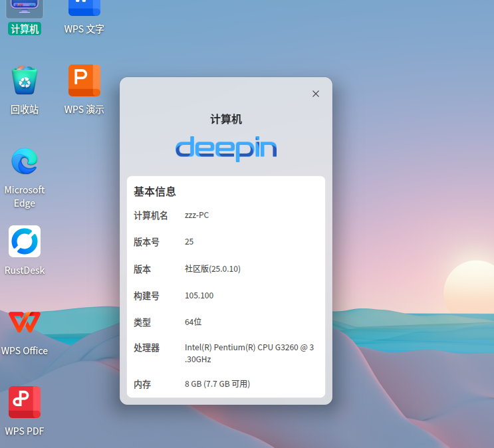Click the 版本号 value 25
The width and height of the screenshot is (494, 448).
[189, 242]
